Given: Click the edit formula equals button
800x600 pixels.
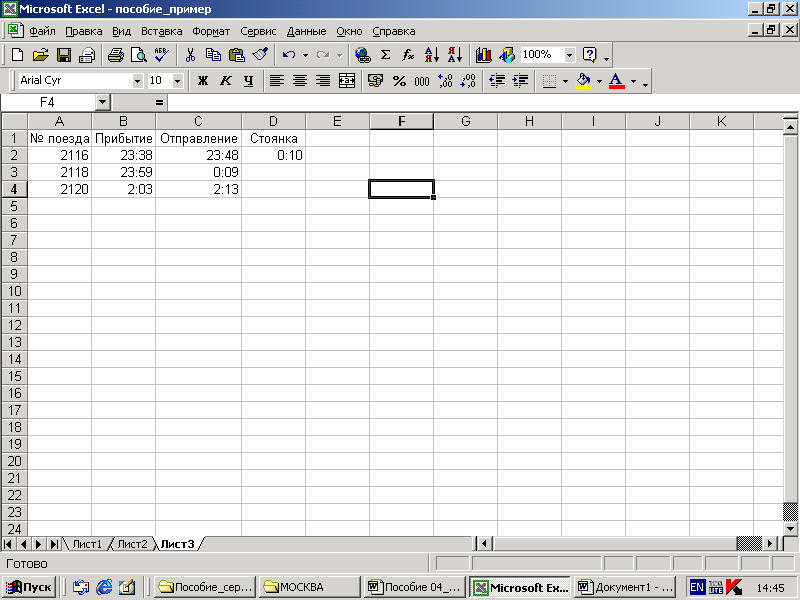Looking at the screenshot, I should tap(159, 103).
